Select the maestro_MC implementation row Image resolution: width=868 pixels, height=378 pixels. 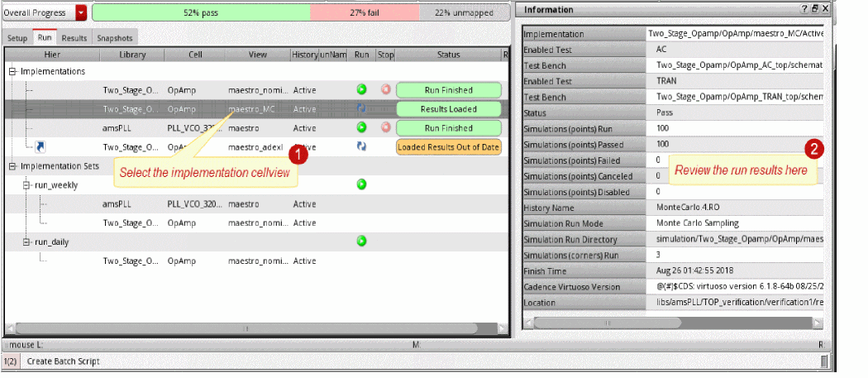click(256, 108)
